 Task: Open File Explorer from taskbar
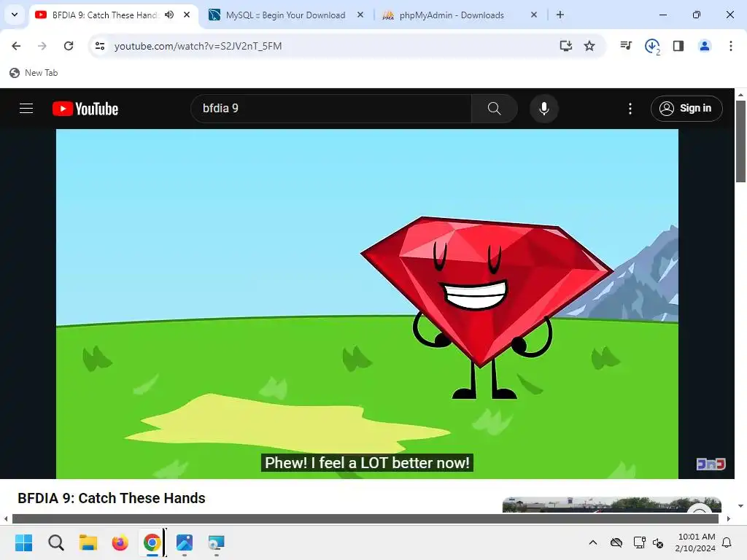coord(88,542)
